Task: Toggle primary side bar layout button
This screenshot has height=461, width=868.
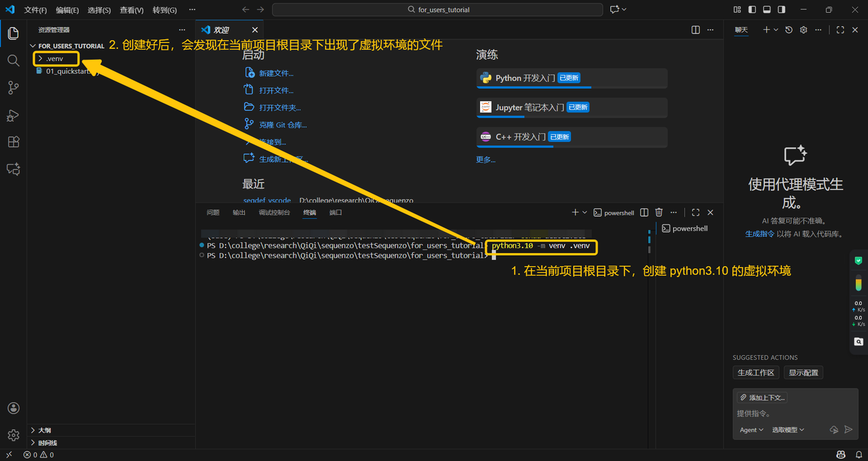Action: tap(752, 9)
